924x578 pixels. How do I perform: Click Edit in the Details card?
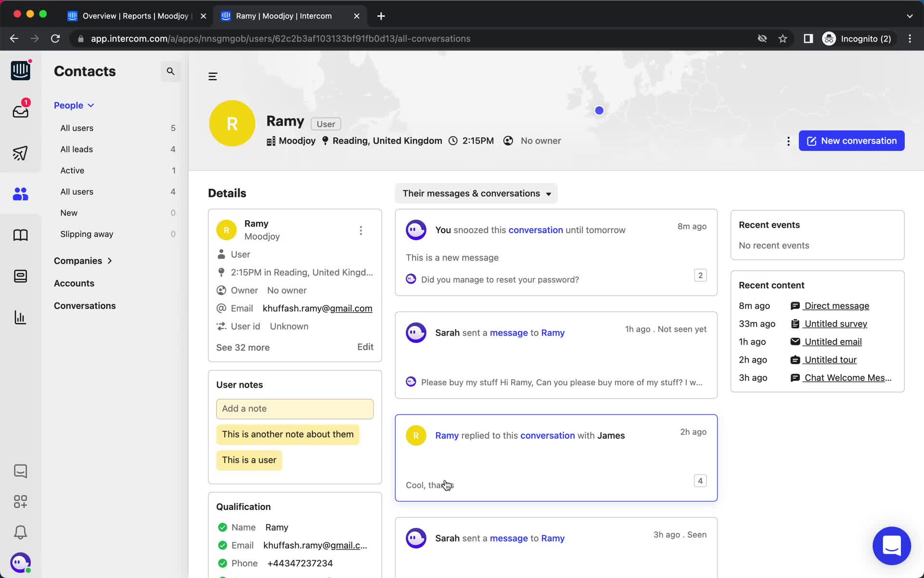click(x=365, y=347)
